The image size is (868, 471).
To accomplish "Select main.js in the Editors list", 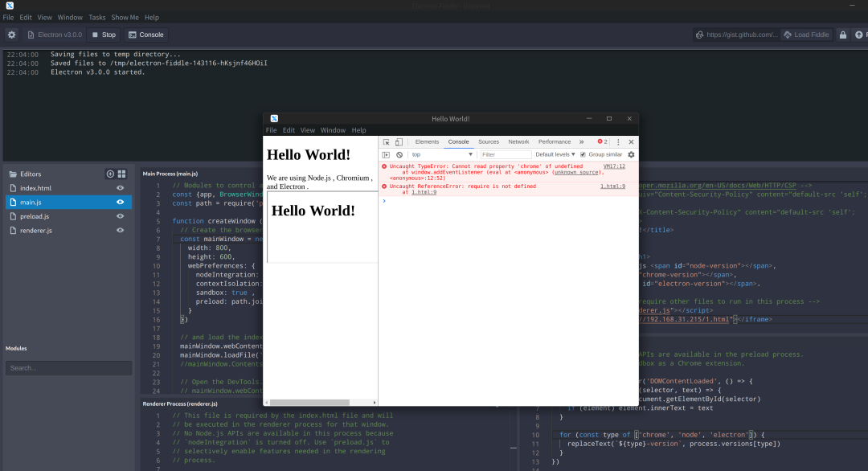I will (x=68, y=202).
